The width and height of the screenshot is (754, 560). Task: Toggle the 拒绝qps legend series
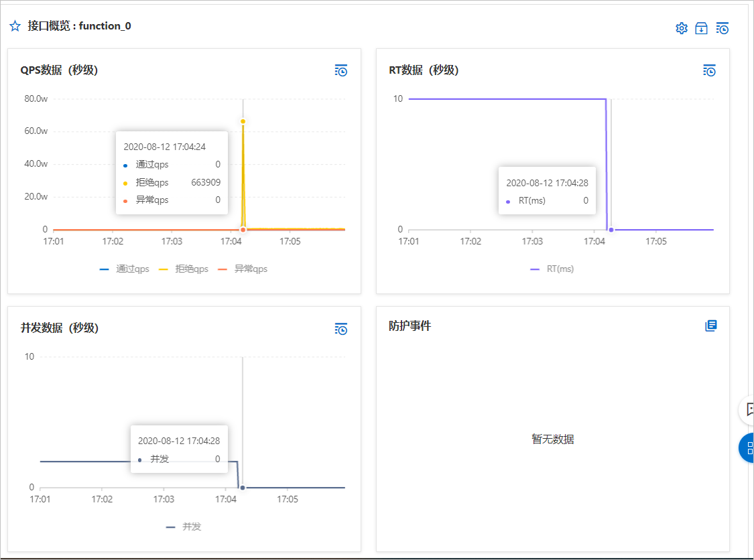tap(184, 269)
